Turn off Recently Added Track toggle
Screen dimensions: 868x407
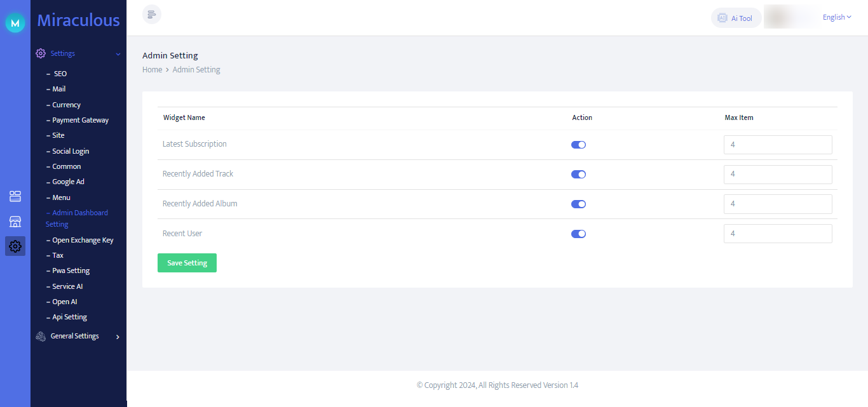point(578,175)
